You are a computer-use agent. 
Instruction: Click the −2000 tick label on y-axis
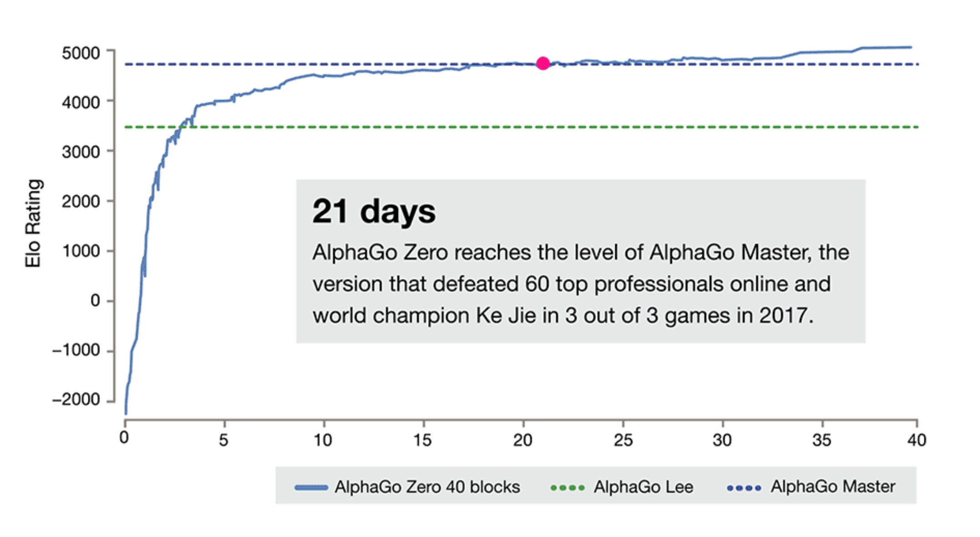76,399
